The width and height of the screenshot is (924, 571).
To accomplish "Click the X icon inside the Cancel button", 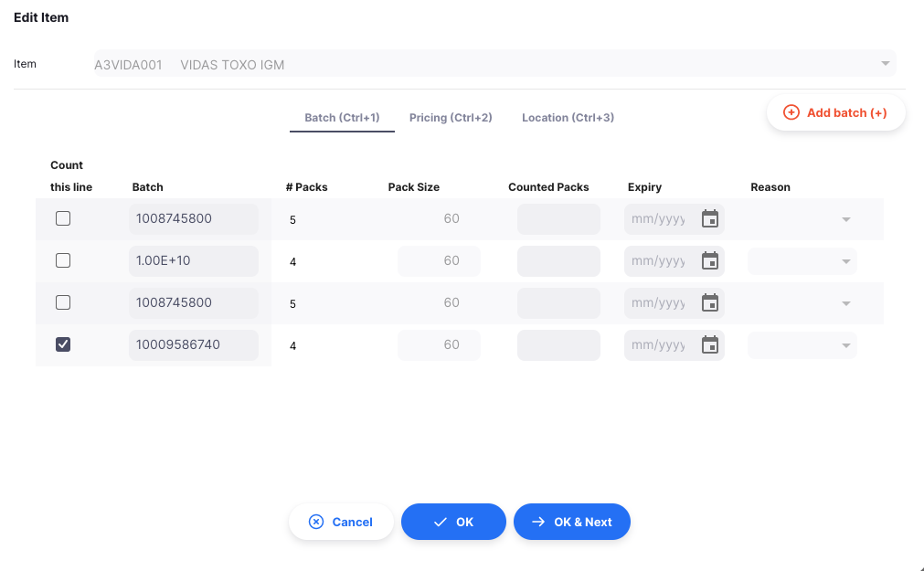I will click(315, 522).
